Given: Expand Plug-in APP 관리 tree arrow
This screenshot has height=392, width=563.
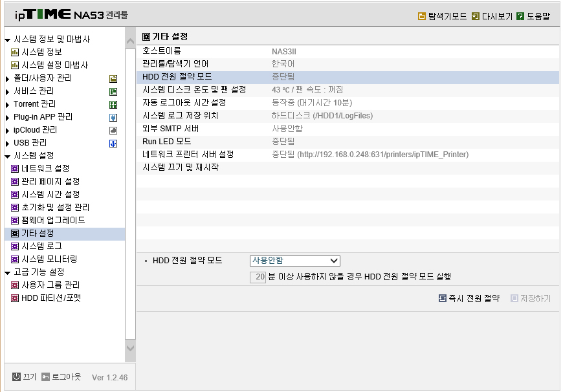Looking at the screenshot, I should tap(8, 117).
